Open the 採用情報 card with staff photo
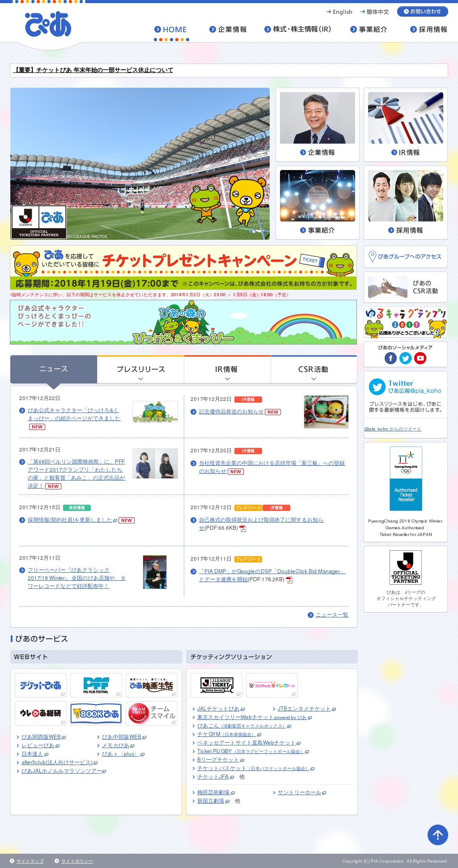The width and height of the screenshot is (458, 868). 406,203
